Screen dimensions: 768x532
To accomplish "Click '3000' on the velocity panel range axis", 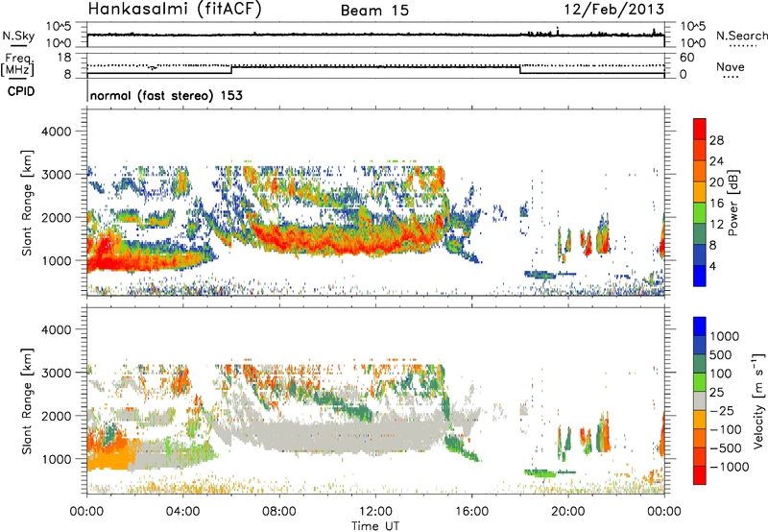I will click(56, 373).
